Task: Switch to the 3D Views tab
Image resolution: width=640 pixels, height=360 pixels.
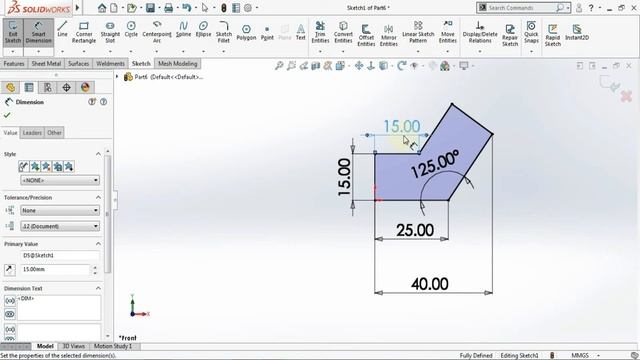Action: pyautogui.click(x=73, y=346)
